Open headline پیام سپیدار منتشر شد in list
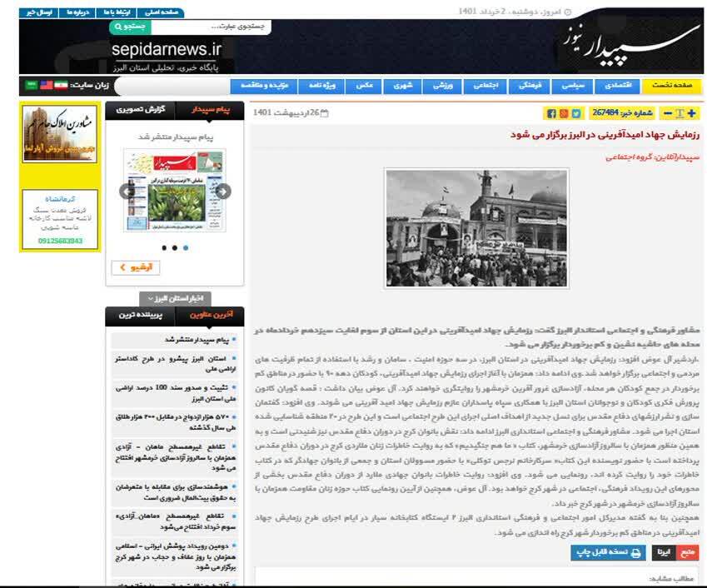This screenshot has width=707, height=588. point(197,340)
